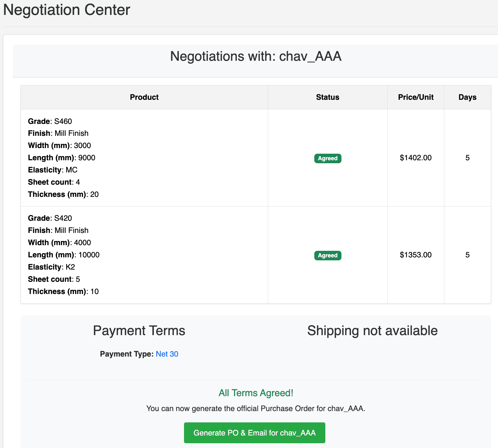
Task: Click the Thickness 20 specification for S460
Action: point(63,194)
